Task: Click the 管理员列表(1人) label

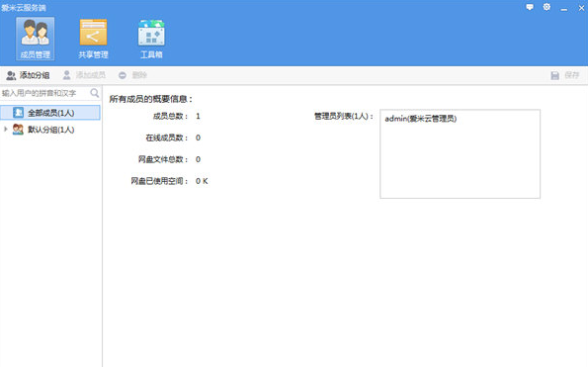Action: 344,117
